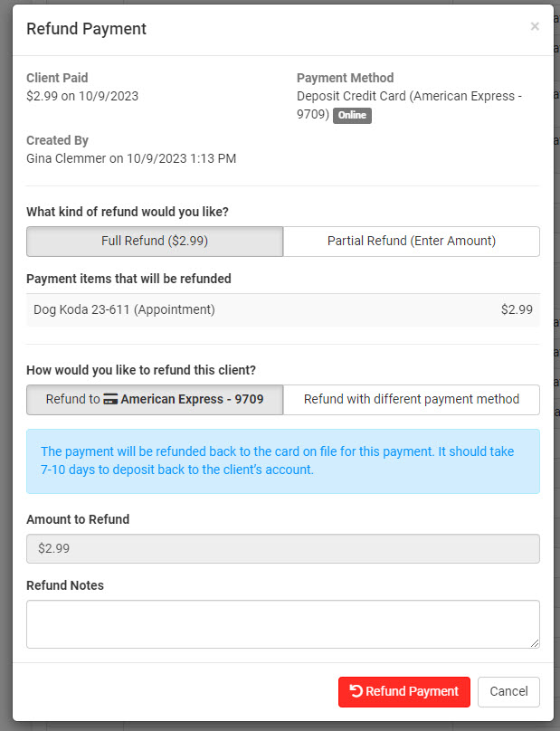The height and width of the screenshot is (731, 560).
Task: Click the Deposit Credit Card payment method text
Action: click(409, 96)
